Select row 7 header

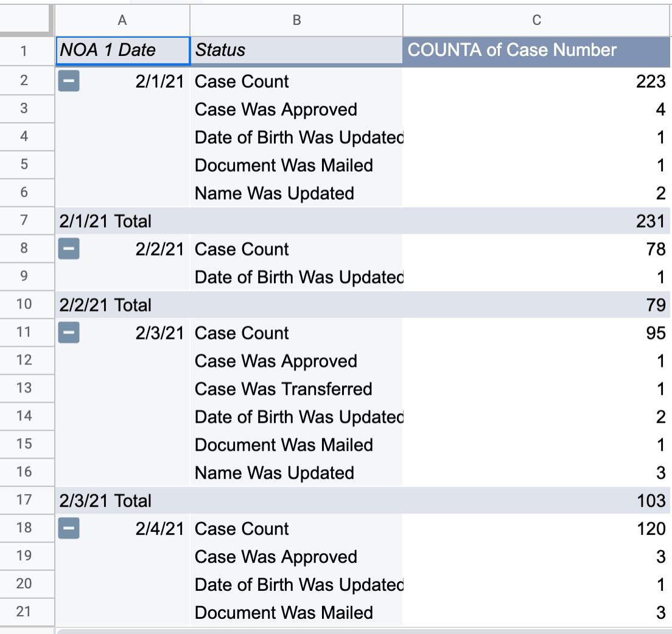click(x=24, y=220)
